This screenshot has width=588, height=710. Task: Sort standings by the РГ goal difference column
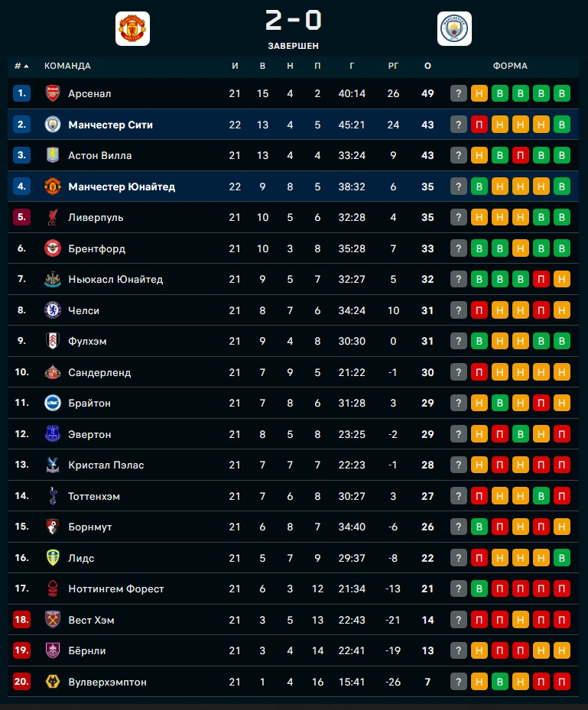[x=393, y=66]
